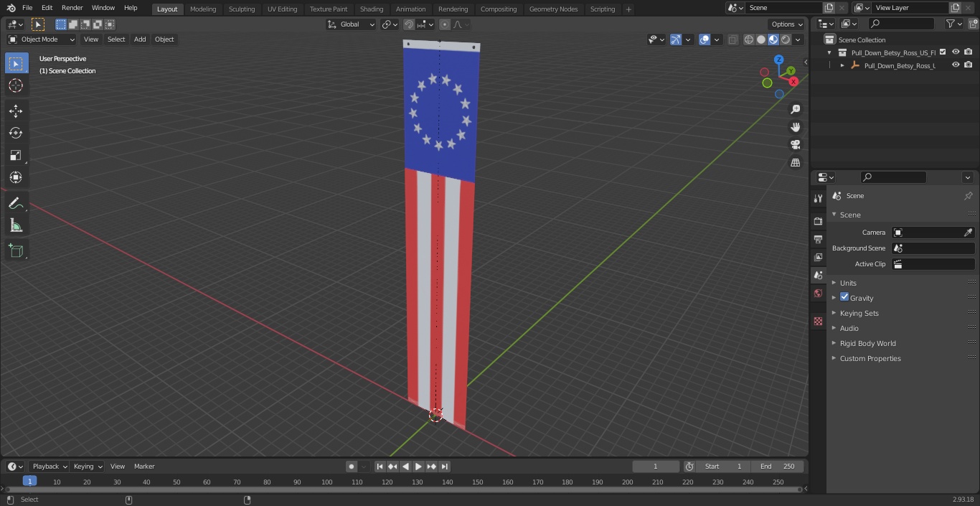
Task: Disable render for Pull_Down_Betsy_Ross_L object
Action: [969, 65]
